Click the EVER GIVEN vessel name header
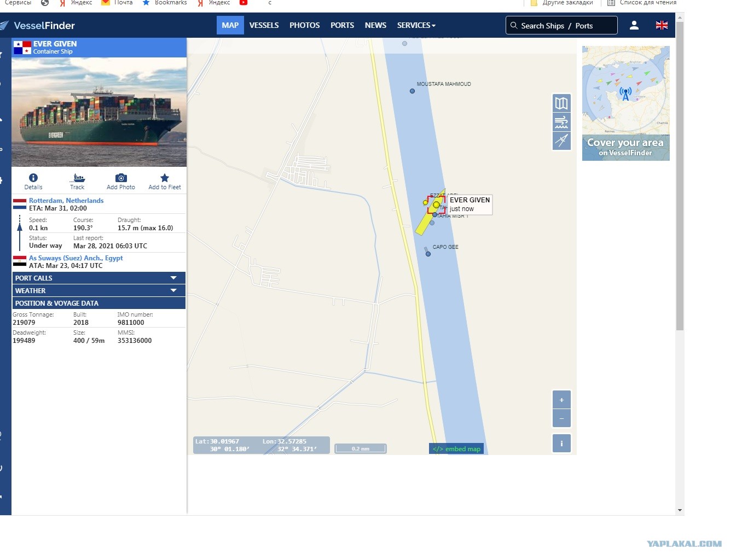This screenshot has height=560, width=736. click(55, 44)
